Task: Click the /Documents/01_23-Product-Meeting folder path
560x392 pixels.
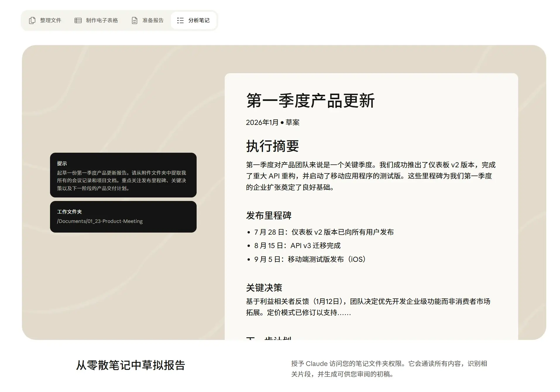Action: (100, 221)
